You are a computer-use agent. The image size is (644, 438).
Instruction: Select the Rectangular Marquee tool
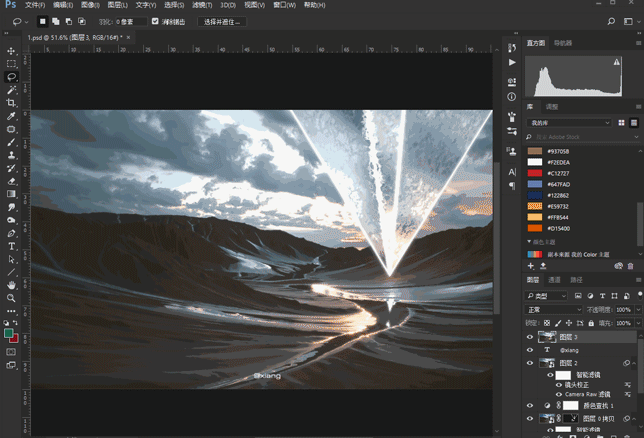click(x=11, y=64)
